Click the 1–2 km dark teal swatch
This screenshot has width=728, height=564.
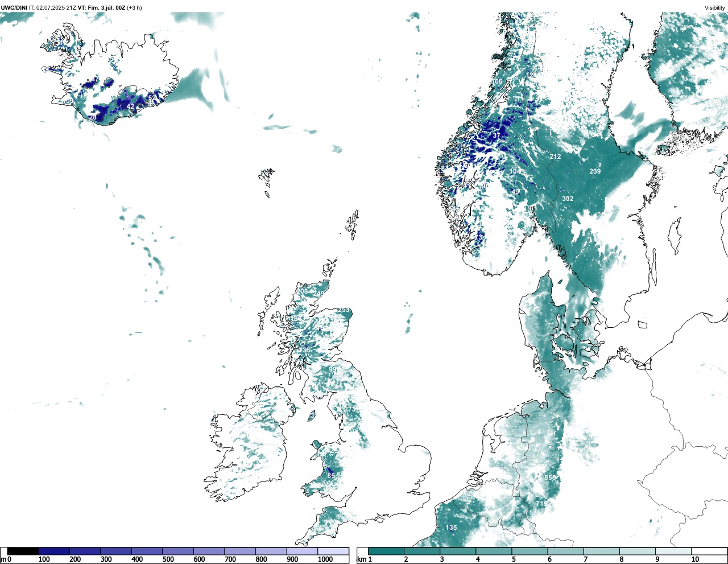coord(386,551)
